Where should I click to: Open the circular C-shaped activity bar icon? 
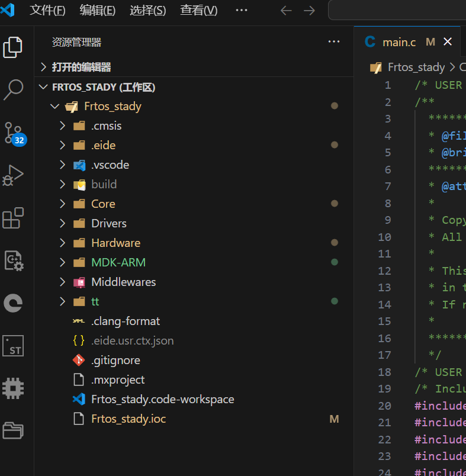point(13,303)
